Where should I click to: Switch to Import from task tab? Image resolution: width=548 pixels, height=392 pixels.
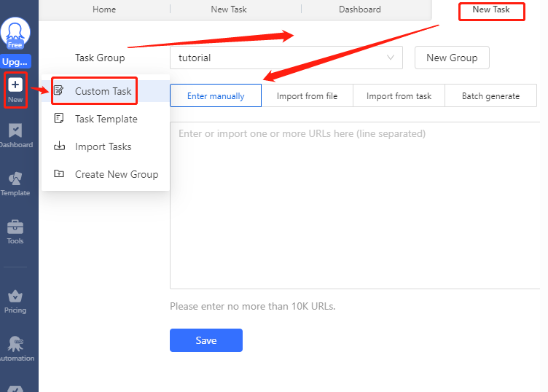pyautogui.click(x=399, y=96)
